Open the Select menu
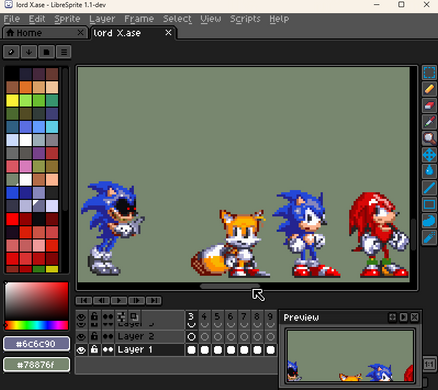Screen dimensions: 438x390 click(x=177, y=19)
